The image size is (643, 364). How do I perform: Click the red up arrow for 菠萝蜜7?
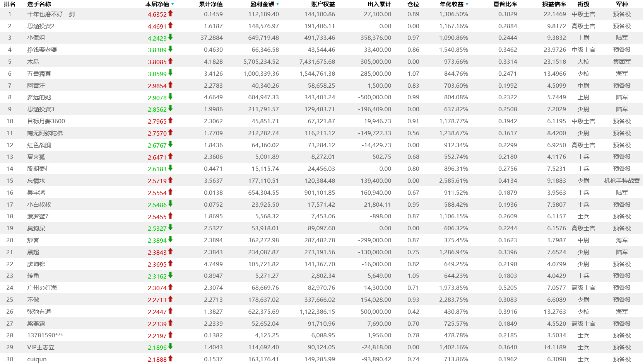point(170,216)
